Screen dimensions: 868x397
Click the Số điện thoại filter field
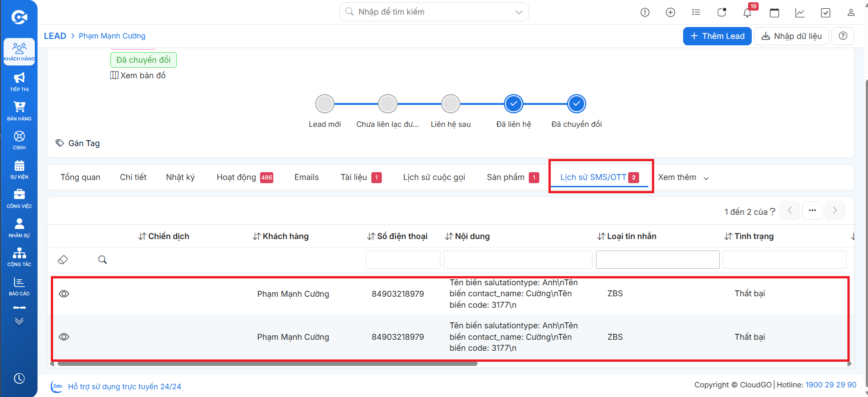pos(403,260)
